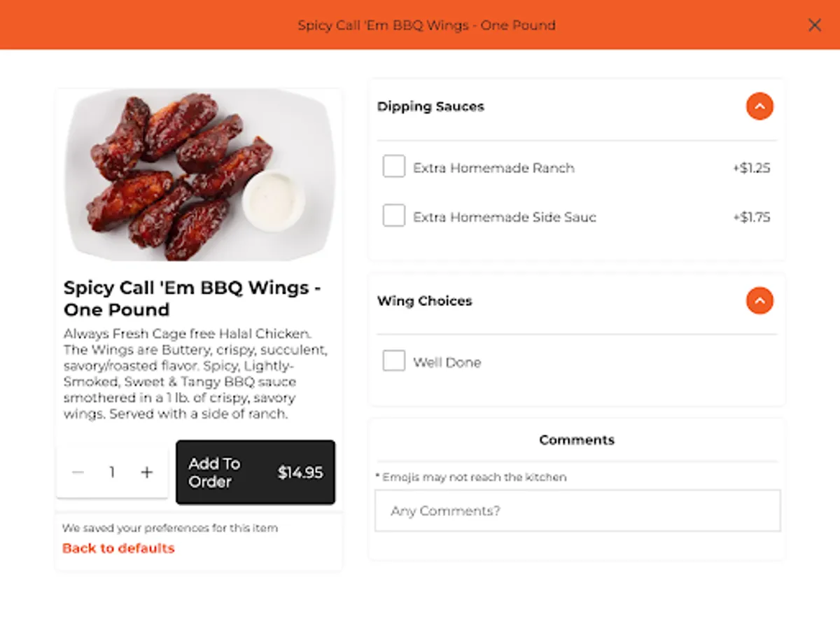The image size is (840, 630).
Task: Select the Comments section heading
Action: [577, 440]
